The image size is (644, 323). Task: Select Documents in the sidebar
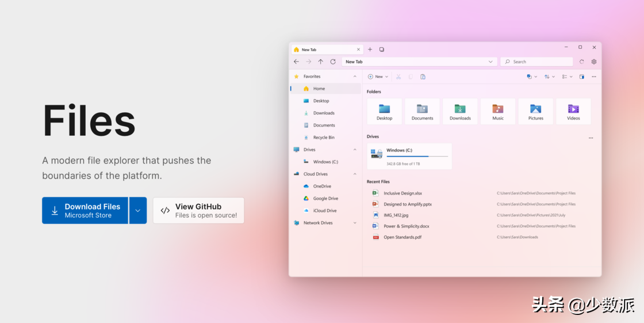(325, 125)
